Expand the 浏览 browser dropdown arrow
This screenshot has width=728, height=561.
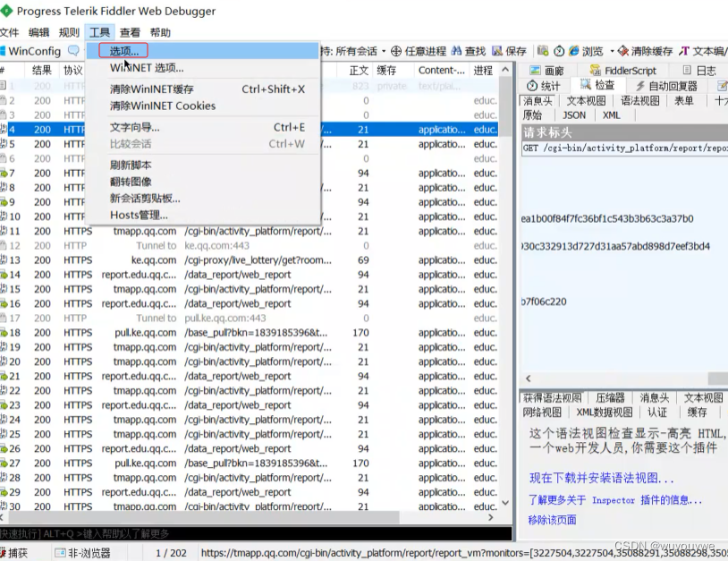(x=611, y=51)
